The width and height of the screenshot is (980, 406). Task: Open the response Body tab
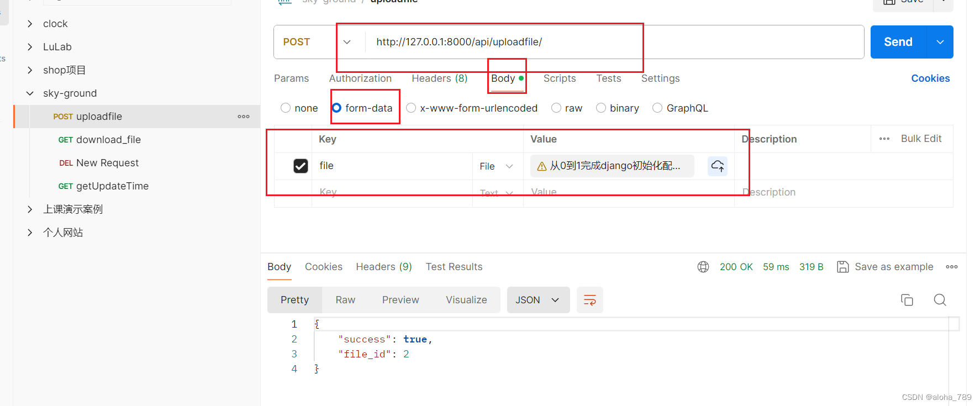point(280,267)
